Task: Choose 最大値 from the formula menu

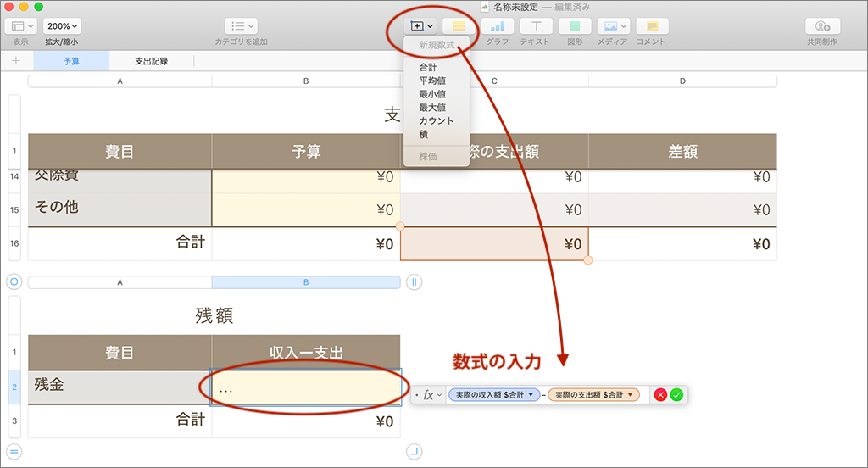Action: click(437, 107)
